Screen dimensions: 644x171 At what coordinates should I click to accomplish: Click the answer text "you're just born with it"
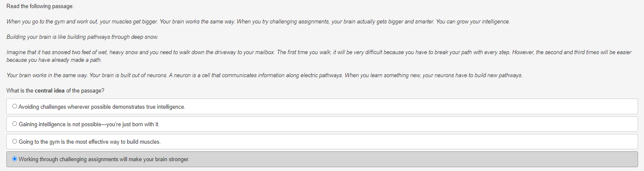(x=133, y=124)
